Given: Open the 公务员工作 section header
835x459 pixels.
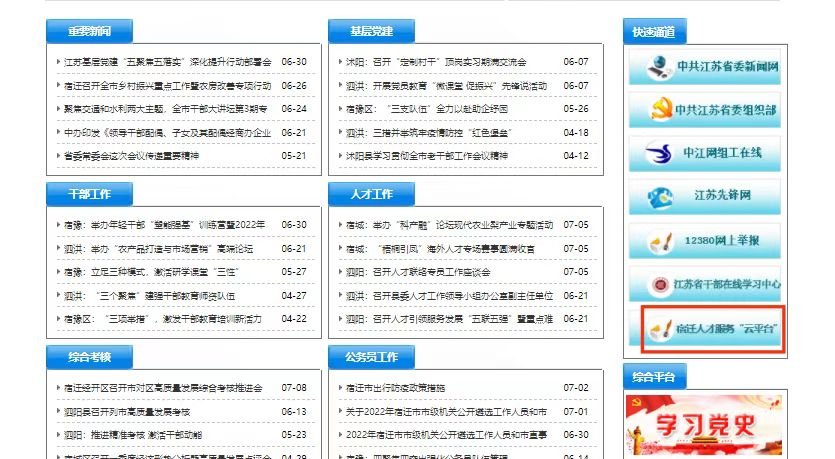Looking at the screenshot, I should point(371,357).
